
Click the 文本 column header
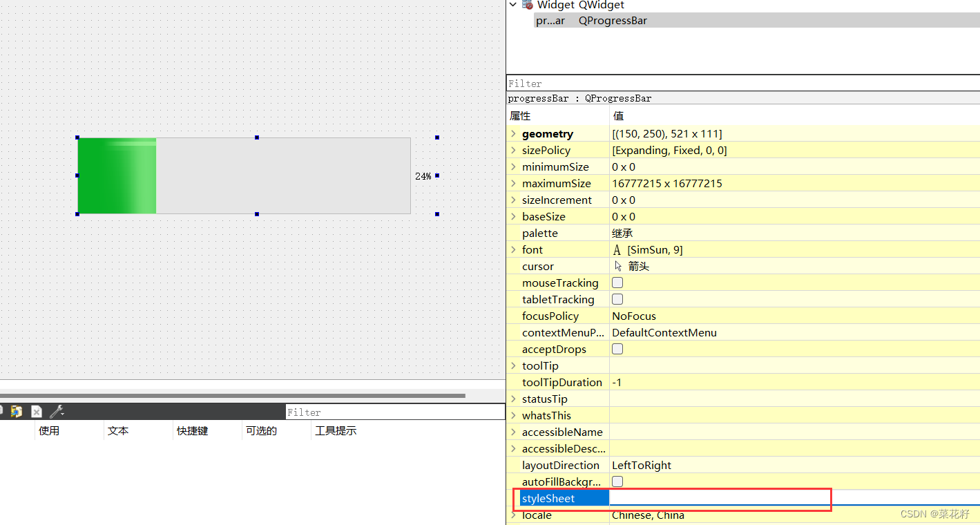click(118, 430)
